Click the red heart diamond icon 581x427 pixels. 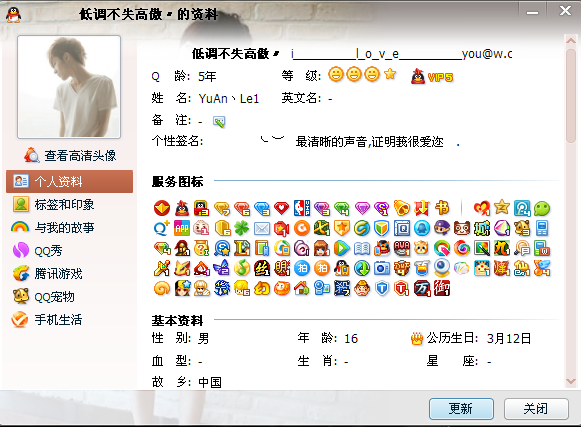coord(282,208)
